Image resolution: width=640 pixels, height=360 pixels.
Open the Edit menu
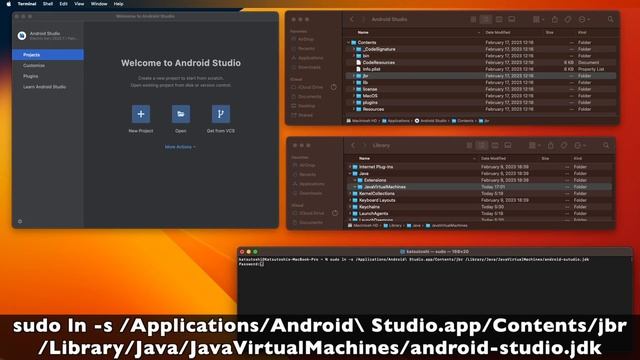point(64,4)
